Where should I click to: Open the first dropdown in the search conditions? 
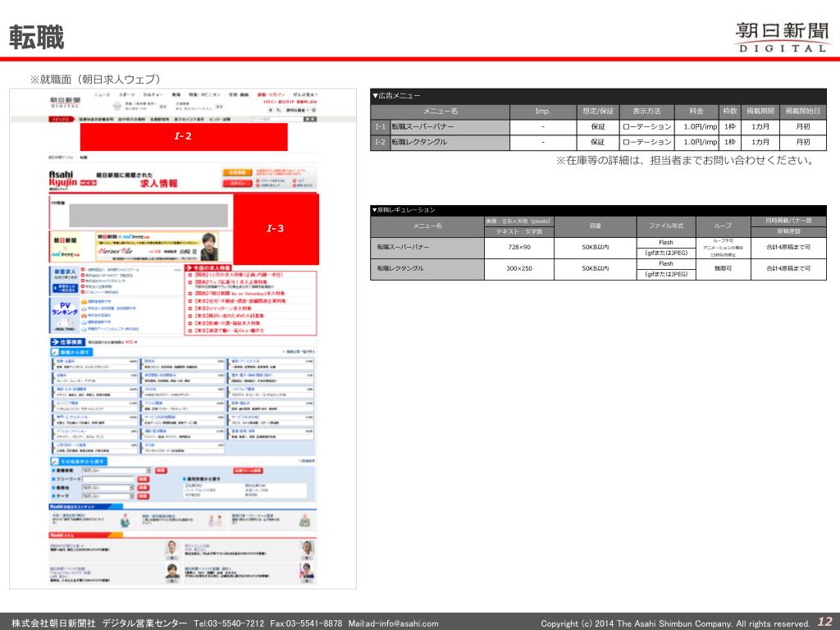[x=116, y=470]
